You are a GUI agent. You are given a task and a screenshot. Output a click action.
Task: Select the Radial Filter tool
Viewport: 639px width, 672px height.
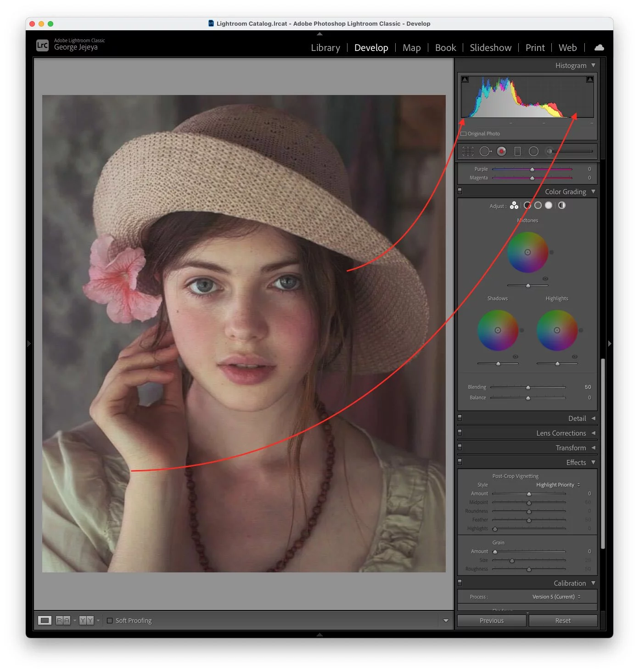pos(533,151)
